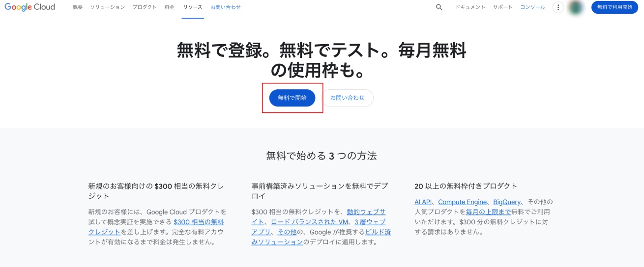Open the サポート link
This screenshot has width=644, height=267.
[x=502, y=7]
